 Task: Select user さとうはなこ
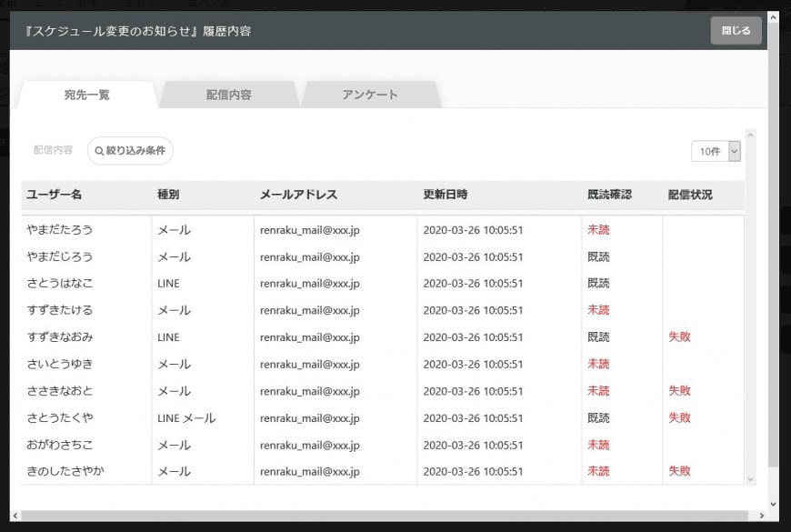[59, 283]
